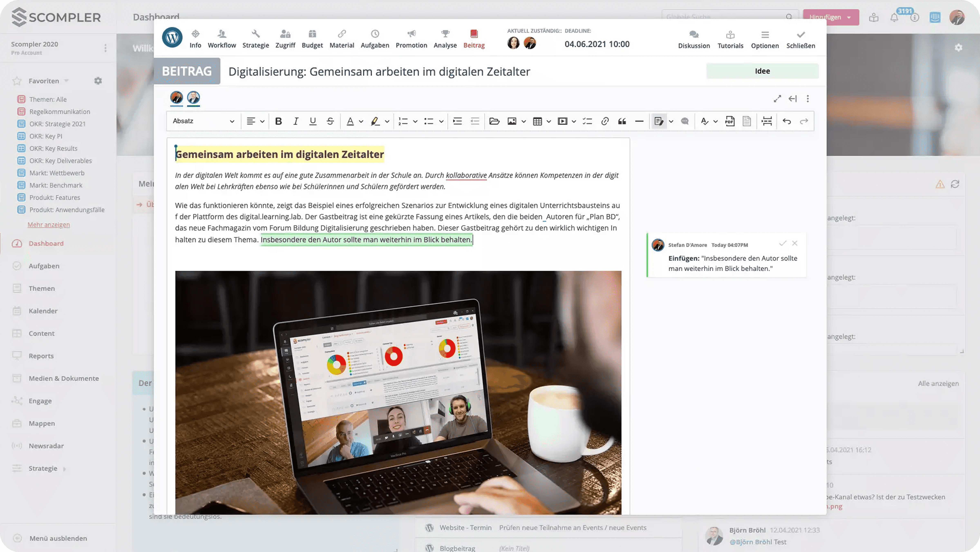The width and height of the screenshot is (980, 552).
Task: Open the comments bubble icon
Action: point(684,121)
